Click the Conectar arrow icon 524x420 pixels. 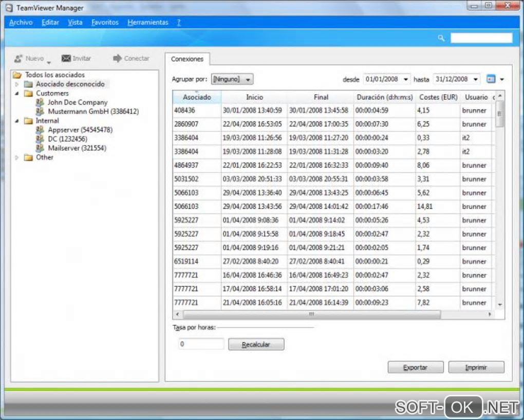pos(117,58)
